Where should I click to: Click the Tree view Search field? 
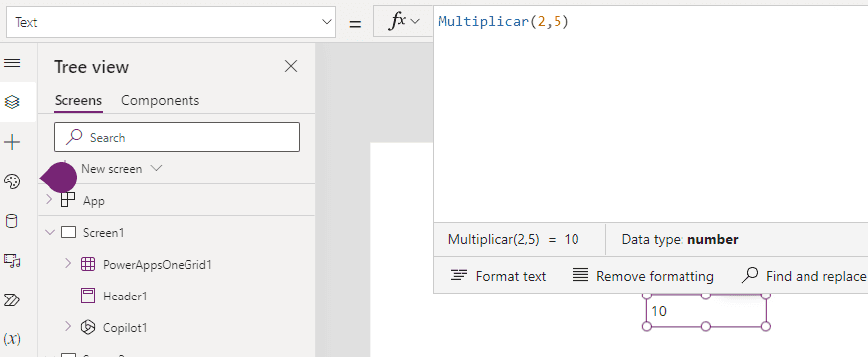[177, 137]
